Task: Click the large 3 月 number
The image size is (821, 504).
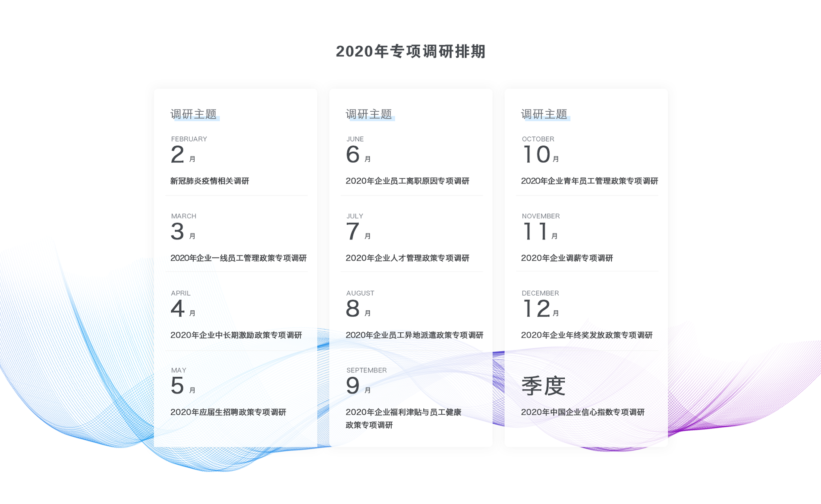Action: (183, 232)
